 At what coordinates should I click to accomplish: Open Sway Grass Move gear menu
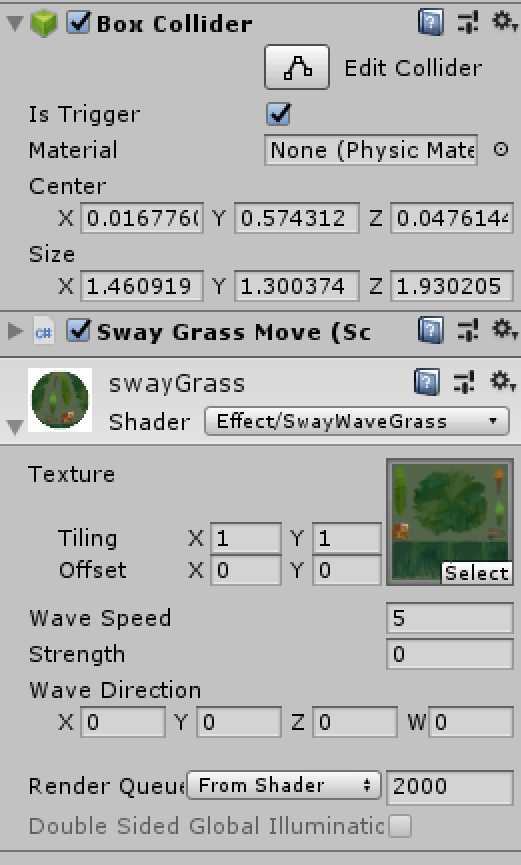click(x=504, y=330)
